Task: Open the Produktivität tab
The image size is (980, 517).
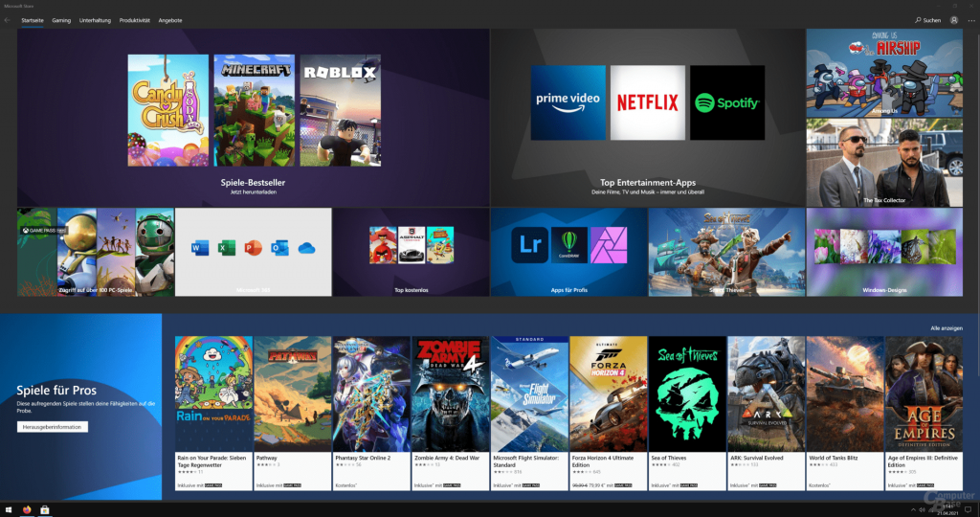Action: (134, 20)
